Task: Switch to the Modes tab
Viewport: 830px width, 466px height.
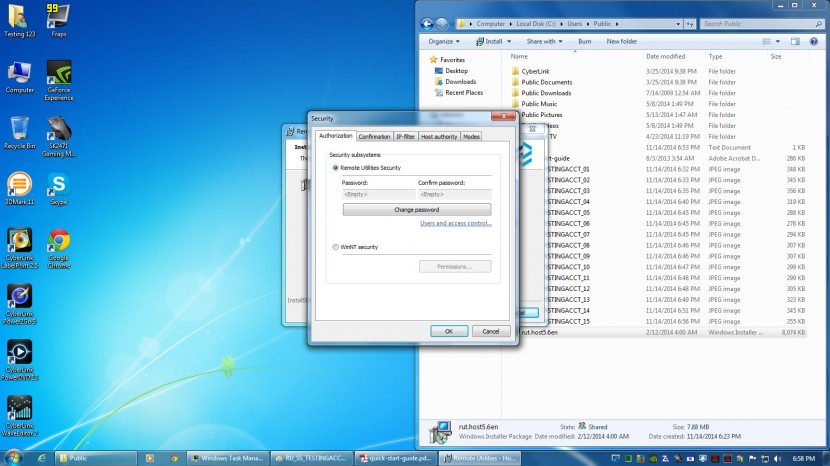Action: (x=471, y=137)
